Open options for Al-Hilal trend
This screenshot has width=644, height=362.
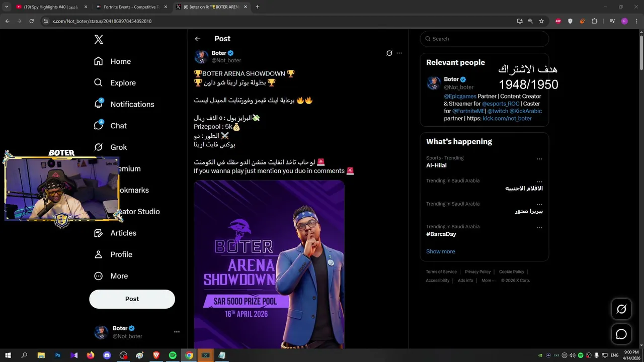tap(539, 159)
